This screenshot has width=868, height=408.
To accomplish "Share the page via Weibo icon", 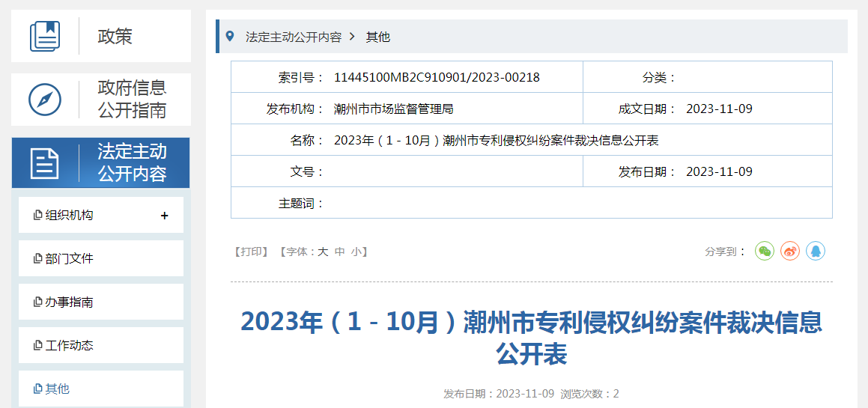I will point(790,252).
